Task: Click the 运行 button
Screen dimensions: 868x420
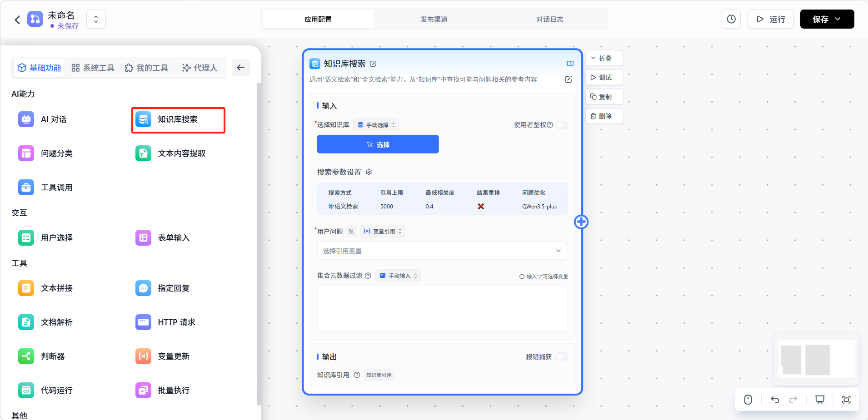Action: tap(770, 19)
